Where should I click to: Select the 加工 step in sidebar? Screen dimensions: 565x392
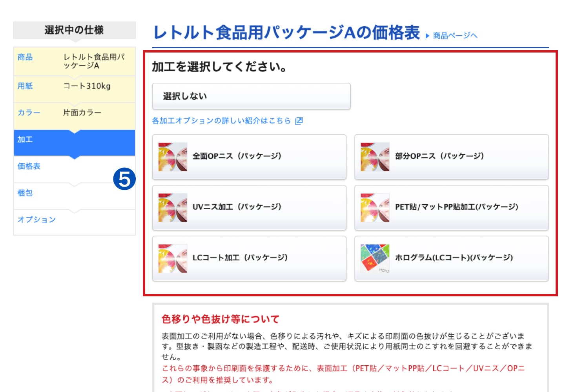pyautogui.click(x=74, y=140)
